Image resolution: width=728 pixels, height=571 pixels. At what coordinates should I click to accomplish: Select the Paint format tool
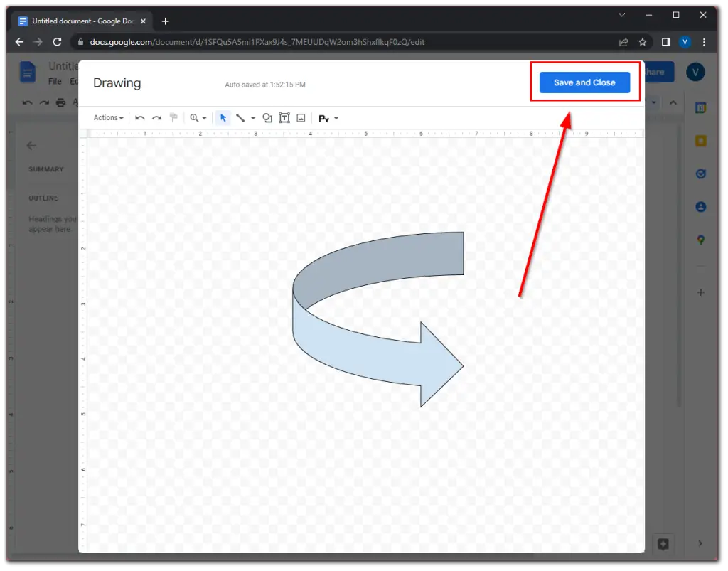click(173, 117)
